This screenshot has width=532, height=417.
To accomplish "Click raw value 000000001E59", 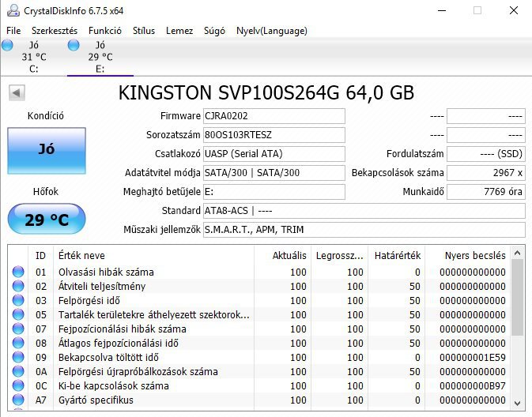I will pyautogui.click(x=473, y=357).
